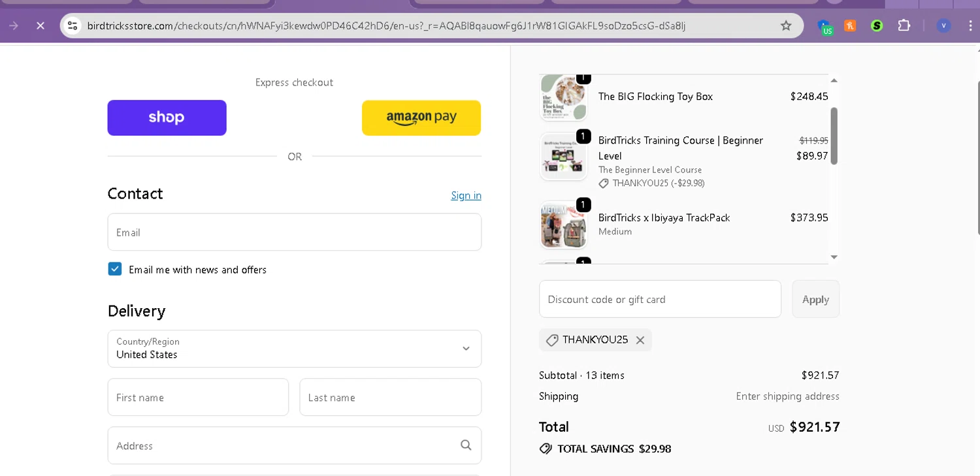Viewport: 980px width, 476px height.
Task: Pay with the Shop express button
Action: [167, 118]
